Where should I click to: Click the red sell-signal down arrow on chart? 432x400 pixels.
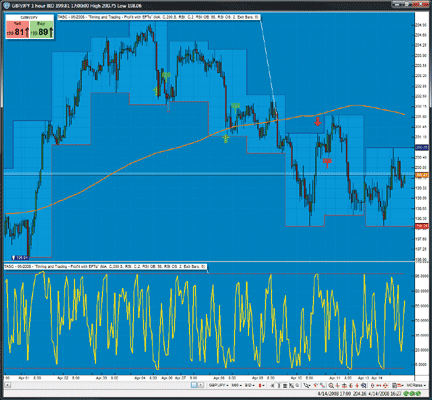(x=317, y=121)
